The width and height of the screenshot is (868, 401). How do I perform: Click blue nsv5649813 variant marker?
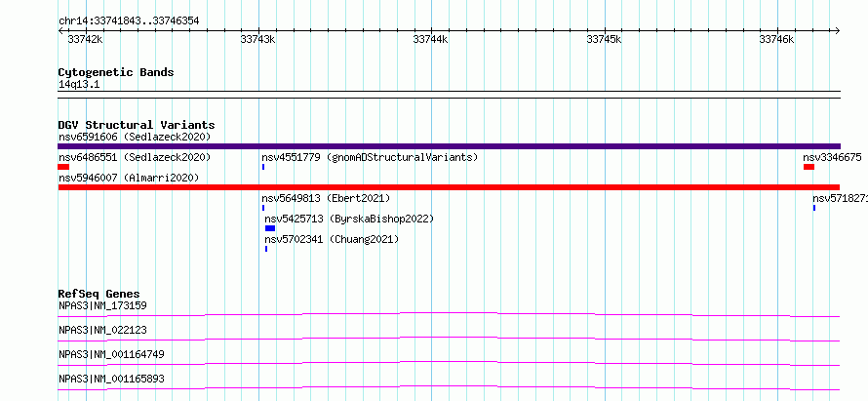[x=263, y=208]
